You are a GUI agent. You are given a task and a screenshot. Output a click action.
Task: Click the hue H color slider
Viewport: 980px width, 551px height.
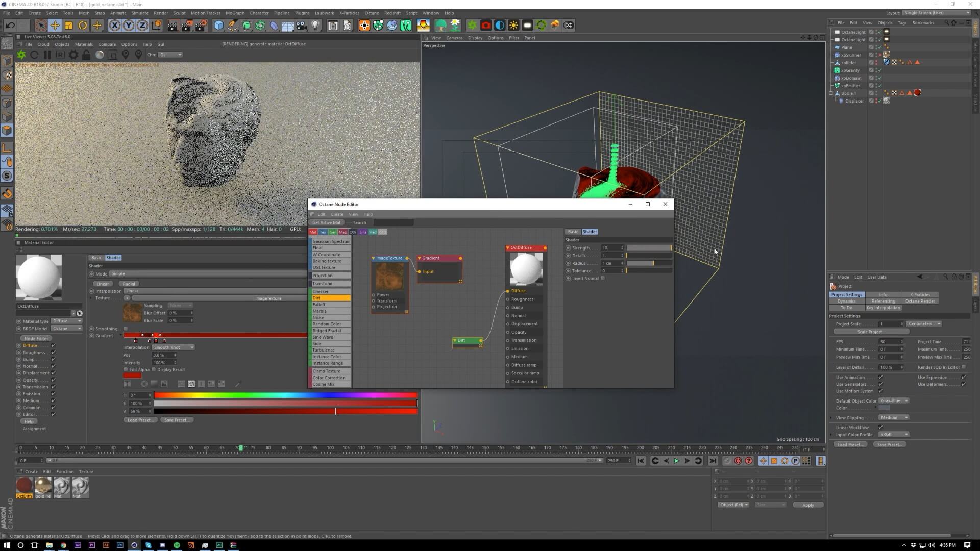click(285, 395)
